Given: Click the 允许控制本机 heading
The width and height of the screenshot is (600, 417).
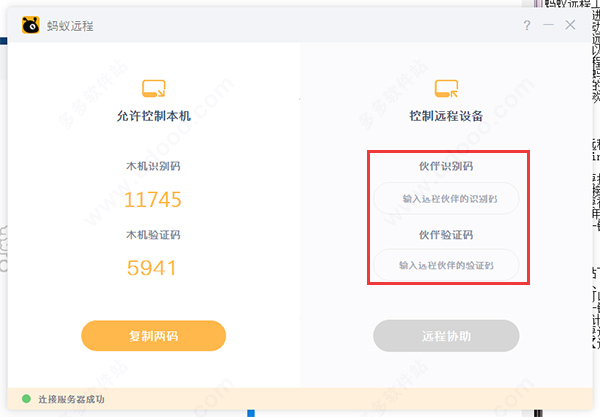Looking at the screenshot, I should tap(153, 116).
